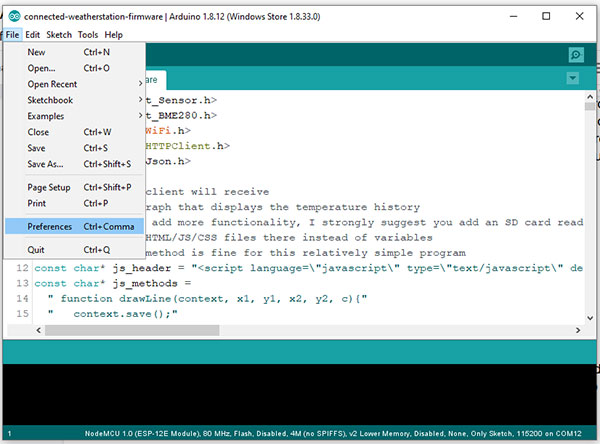Image resolution: width=600 pixels, height=444 pixels.
Task: Choose Save in the File menu
Action: 37,148
